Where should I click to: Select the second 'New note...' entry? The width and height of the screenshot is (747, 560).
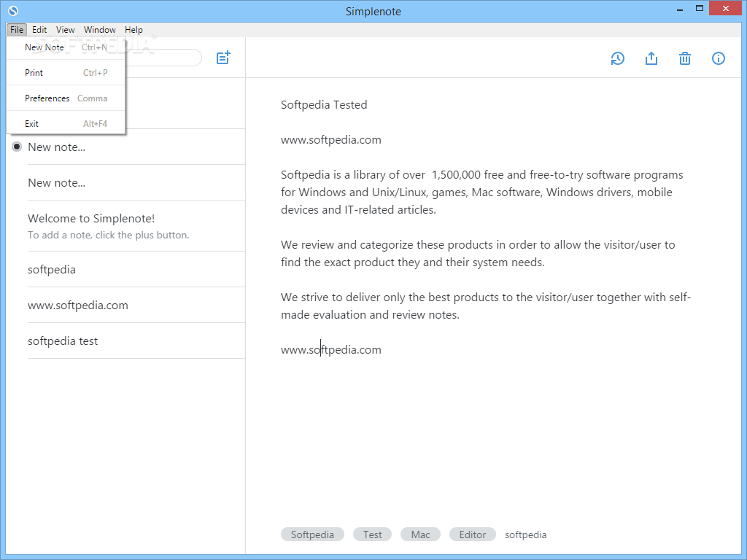click(136, 183)
